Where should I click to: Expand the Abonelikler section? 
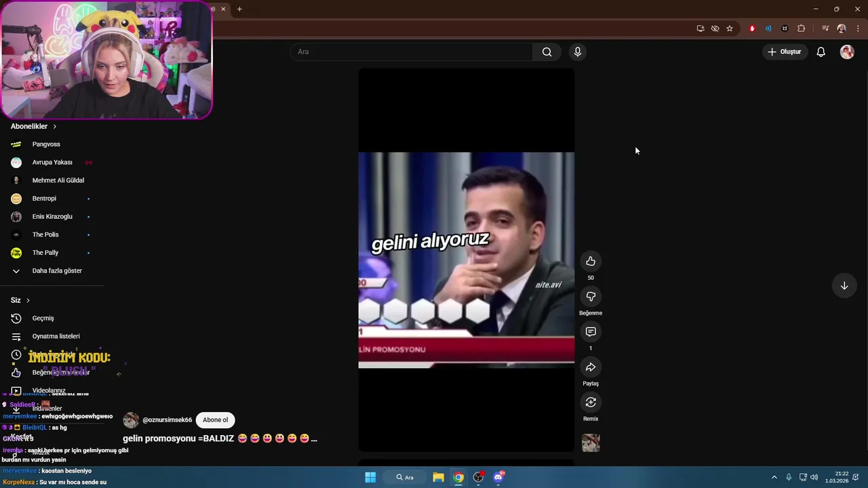click(33, 126)
